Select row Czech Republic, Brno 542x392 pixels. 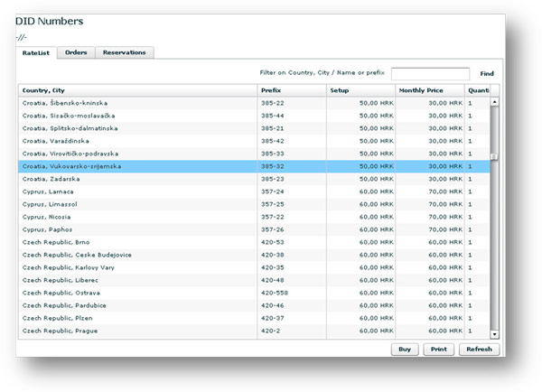tap(254, 242)
